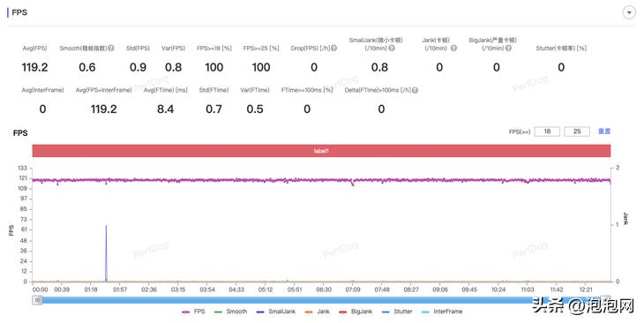Click the FPS threshold field showing 25
Screen dimensions: 644x323
pos(577,131)
